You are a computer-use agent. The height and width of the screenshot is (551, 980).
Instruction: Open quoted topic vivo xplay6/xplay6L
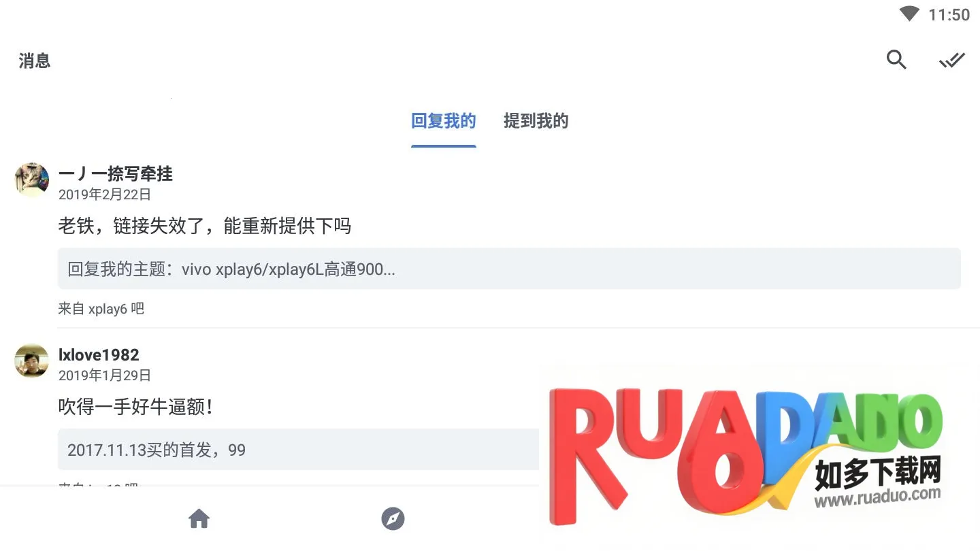[x=509, y=269]
